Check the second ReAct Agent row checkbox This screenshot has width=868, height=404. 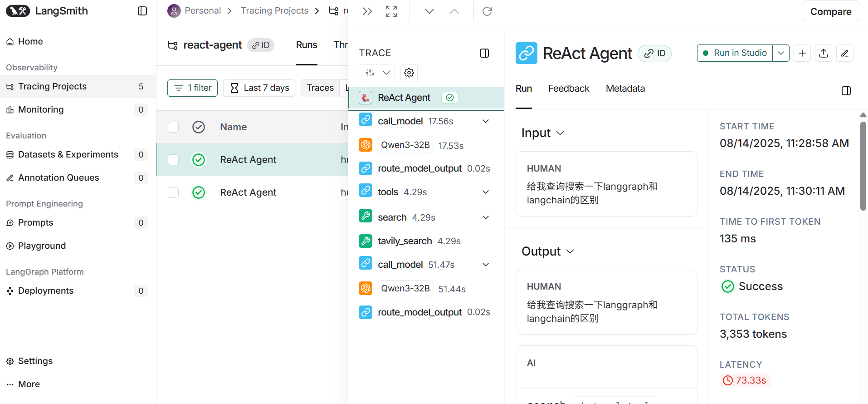point(173,192)
